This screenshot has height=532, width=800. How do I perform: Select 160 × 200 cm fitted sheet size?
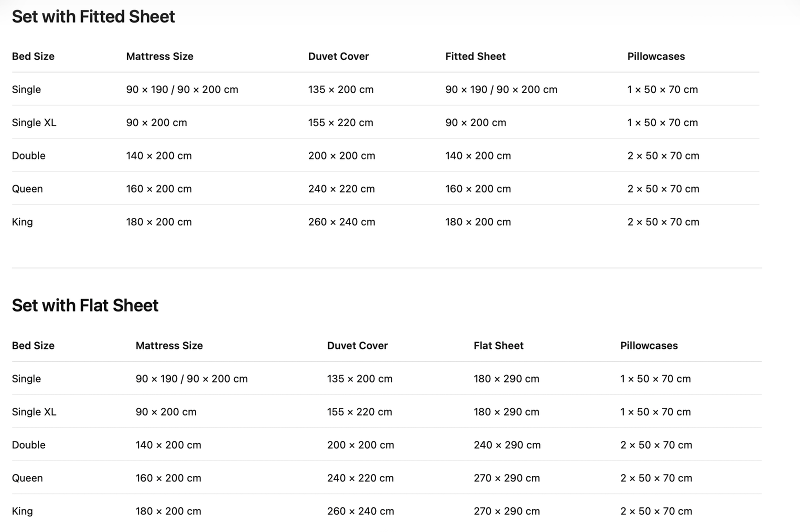point(478,189)
